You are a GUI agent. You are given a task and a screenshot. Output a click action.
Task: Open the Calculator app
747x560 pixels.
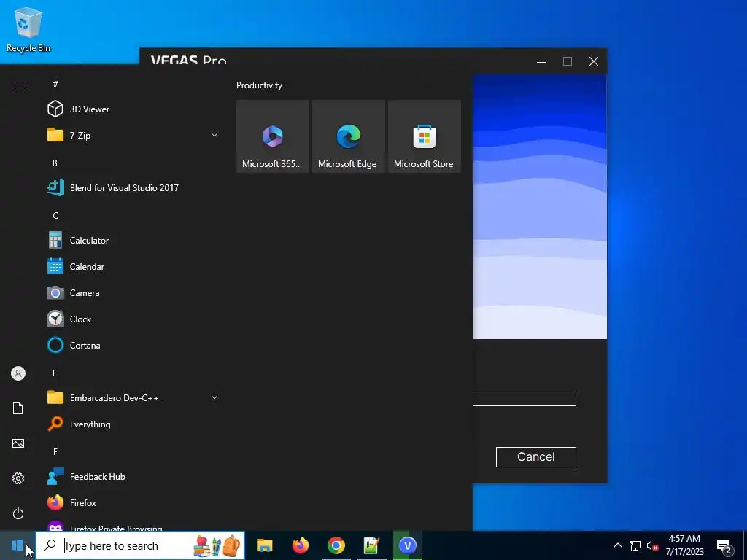click(x=133, y=241)
